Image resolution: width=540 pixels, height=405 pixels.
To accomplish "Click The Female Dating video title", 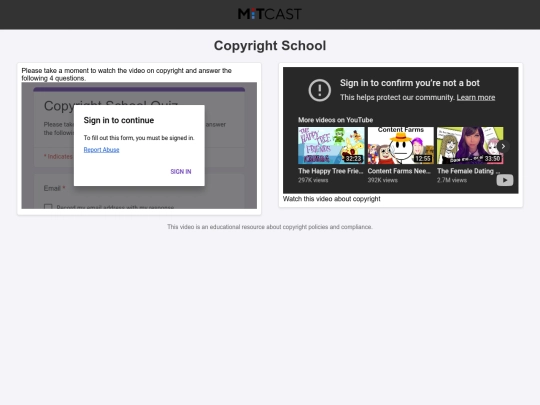I will [468, 171].
